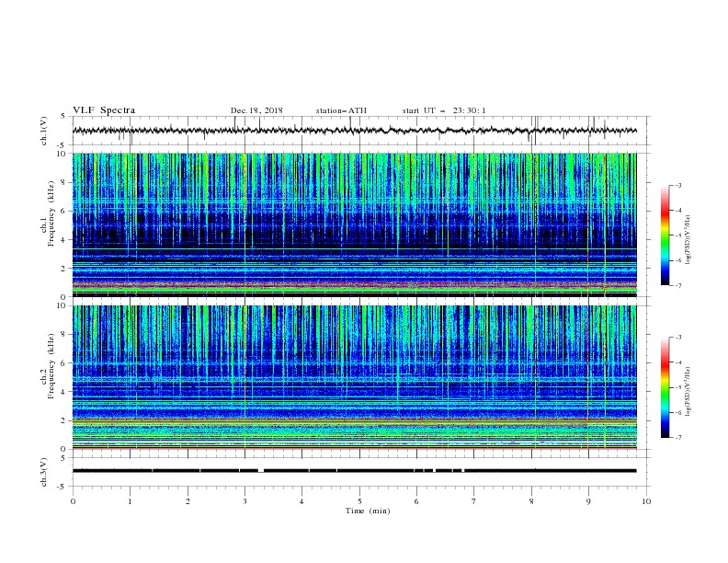Screen dimensions: 728x563
Task: Click inside the ch.1 spectrogram plot
Action: click(x=355, y=224)
